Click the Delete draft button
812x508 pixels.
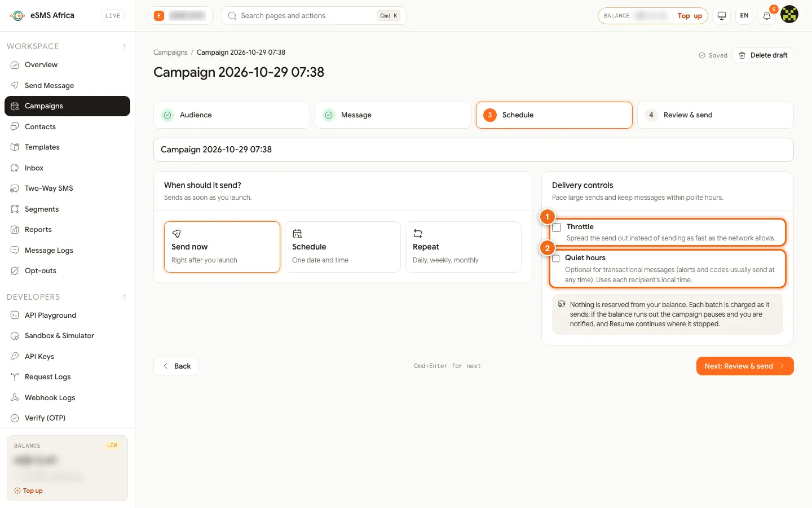763,55
